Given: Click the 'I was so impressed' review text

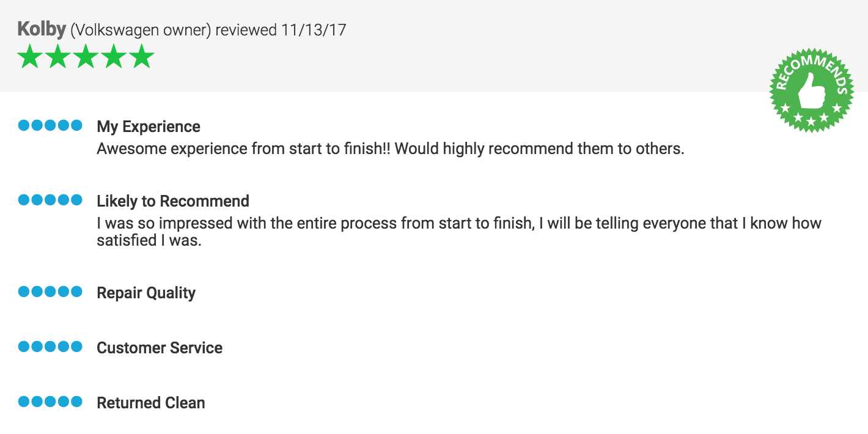Looking at the screenshot, I should click(x=459, y=232).
